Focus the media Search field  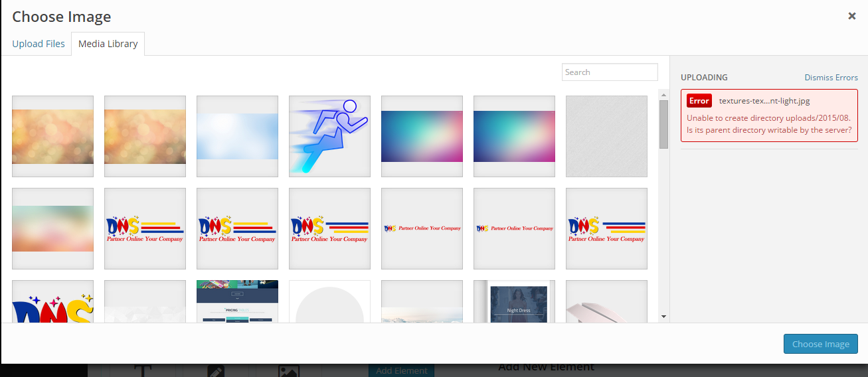[x=610, y=72]
